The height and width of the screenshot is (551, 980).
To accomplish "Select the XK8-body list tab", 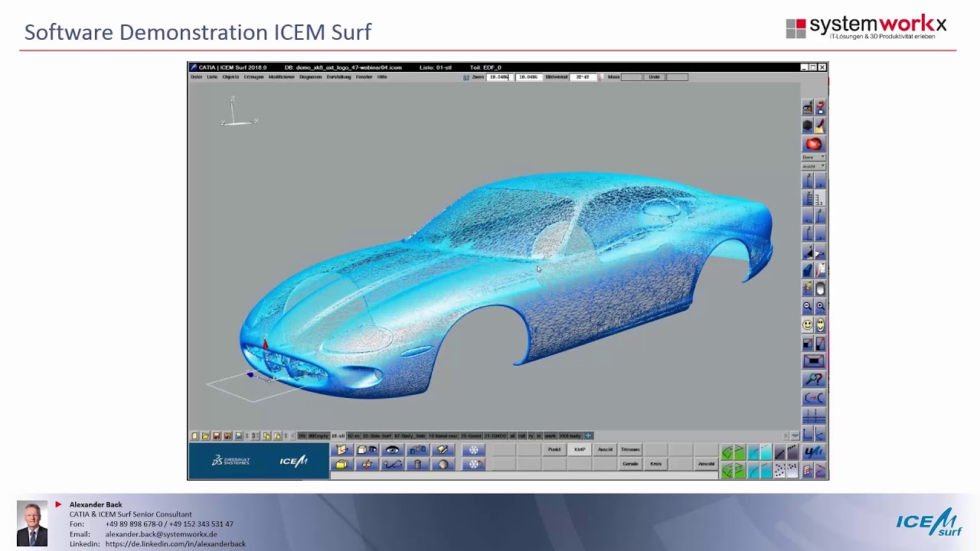I will coord(570,436).
